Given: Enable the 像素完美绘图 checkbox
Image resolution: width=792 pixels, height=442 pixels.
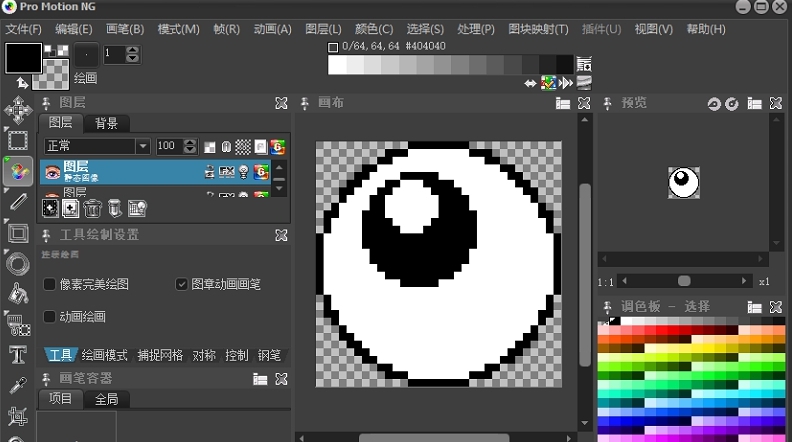Looking at the screenshot, I should (x=49, y=284).
